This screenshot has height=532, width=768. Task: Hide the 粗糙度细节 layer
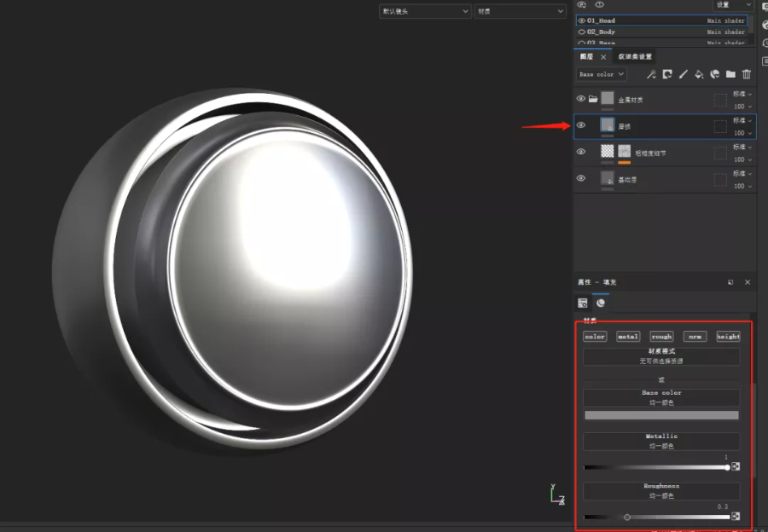pos(581,152)
